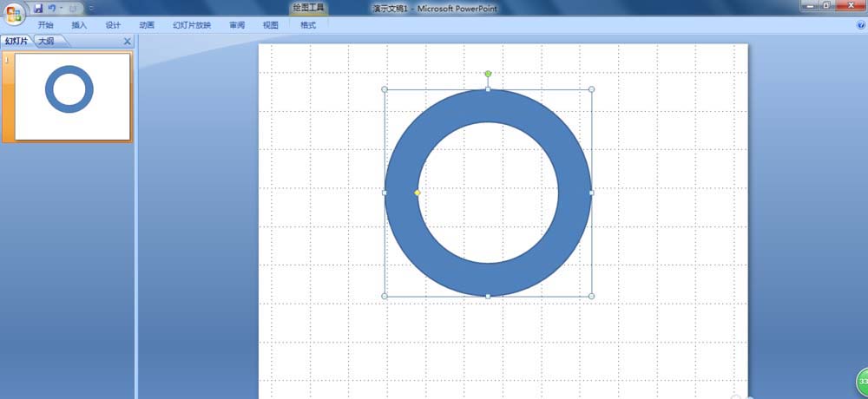Click the right-middle sizing handle of the shape

click(591, 193)
